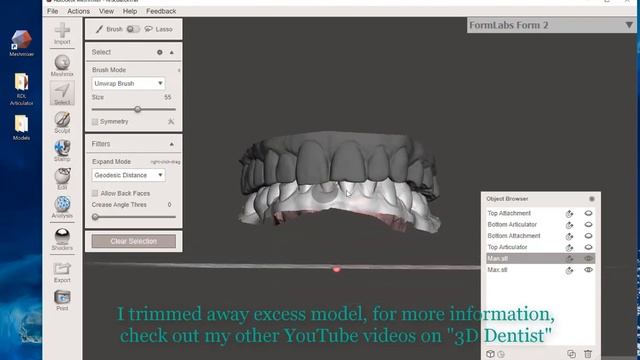The image size is (640, 360).
Task: Click the Crease Angle value 0
Action: pyautogui.click(x=169, y=204)
